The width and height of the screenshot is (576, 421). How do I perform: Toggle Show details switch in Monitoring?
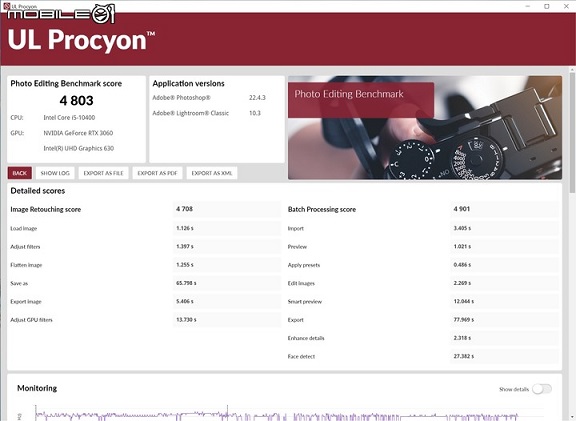coord(542,389)
